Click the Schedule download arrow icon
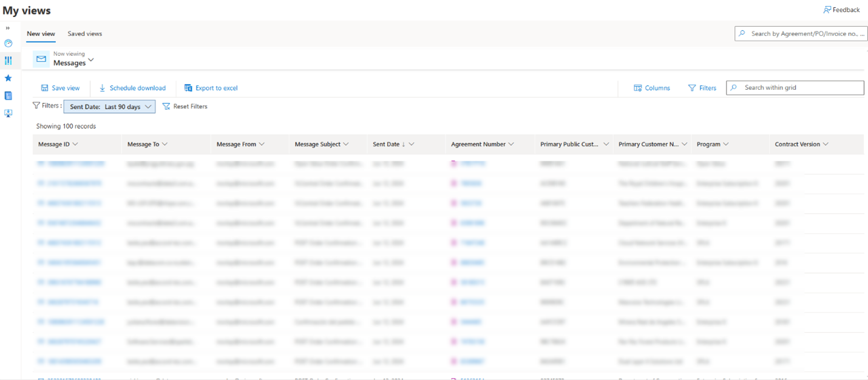 point(102,88)
